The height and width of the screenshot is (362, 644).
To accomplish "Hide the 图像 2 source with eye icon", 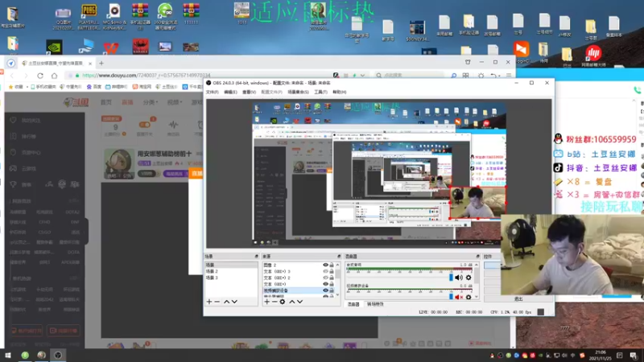I will click(325, 265).
